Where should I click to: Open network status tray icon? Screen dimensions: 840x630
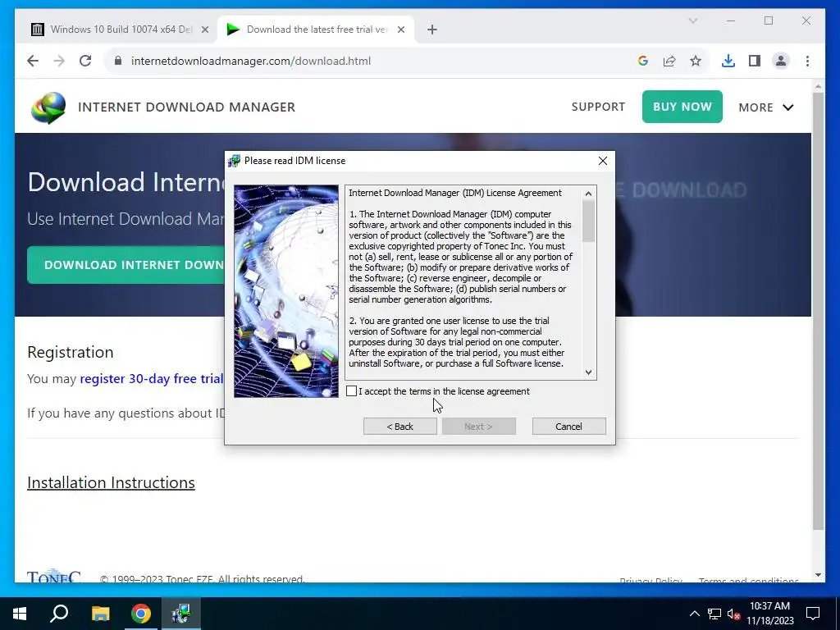pos(714,614)
